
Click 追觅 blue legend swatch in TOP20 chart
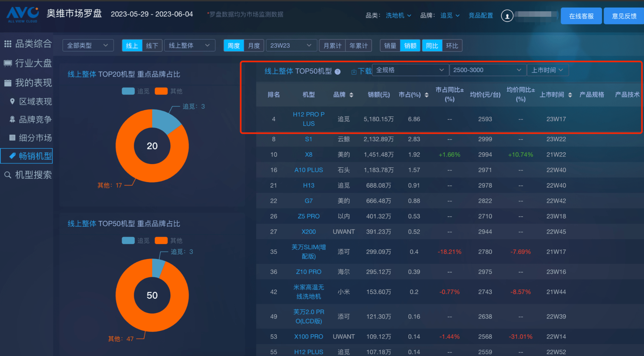[x=128, y=91]
